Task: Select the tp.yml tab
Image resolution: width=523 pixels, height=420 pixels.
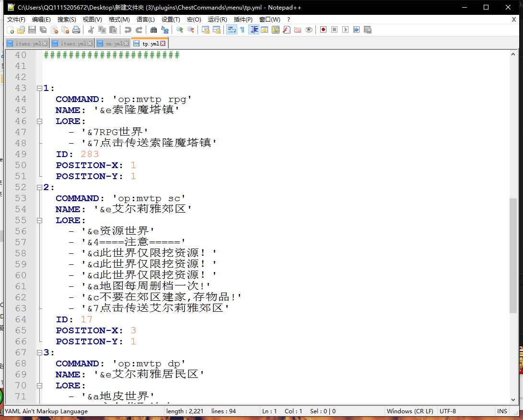Action: pos(149,43)
